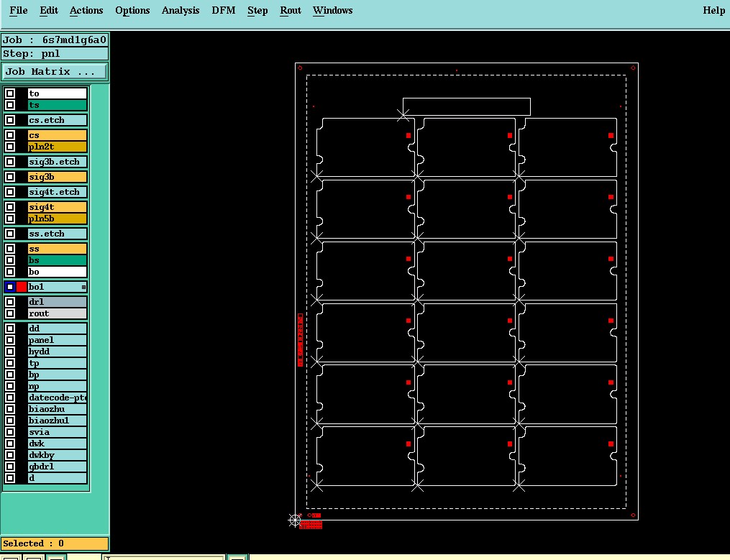Screen dimensions: 730x560
Task: Open the Step menu
Action: pos(257,10)
